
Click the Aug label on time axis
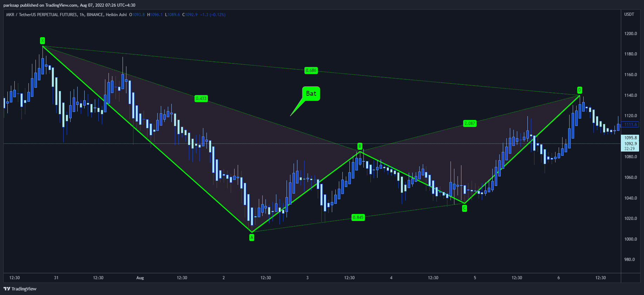pos(140,278)
